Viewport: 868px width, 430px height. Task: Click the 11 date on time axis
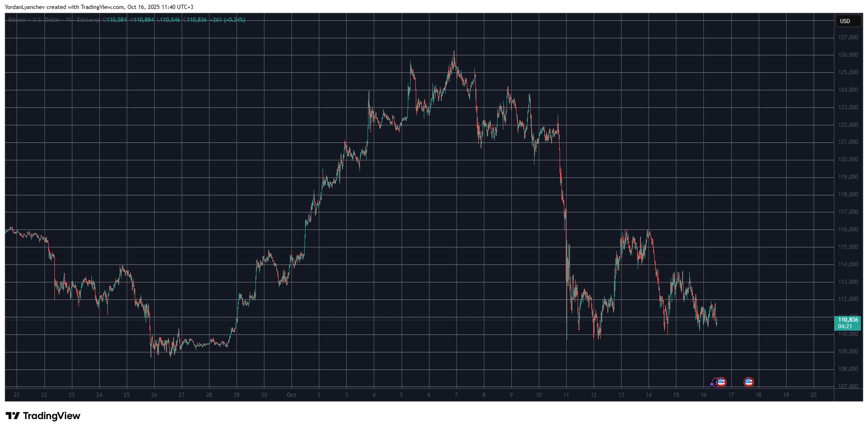566,395
